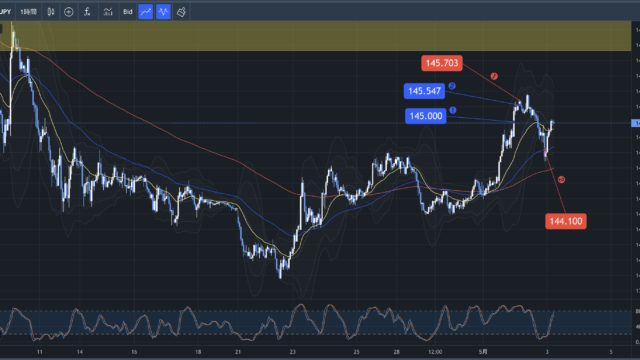Open the fx indicators menu
This screenshot has width=640, height=360.
point(87,12)
